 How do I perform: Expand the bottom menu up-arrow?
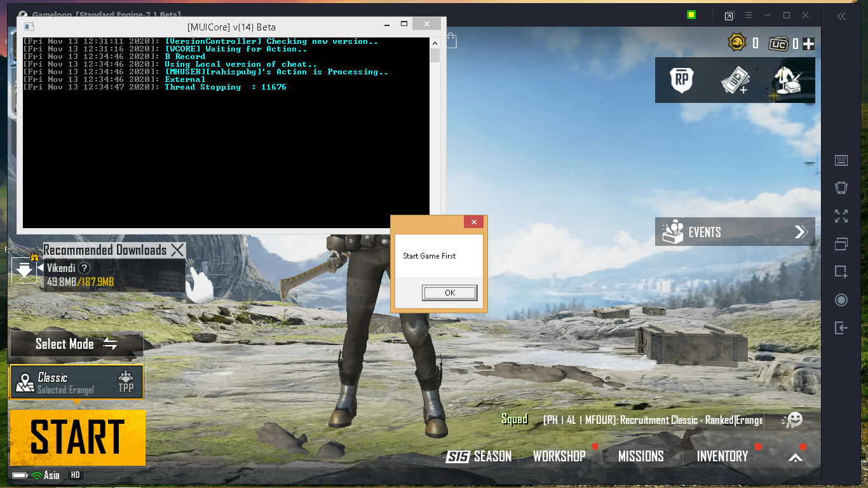796,457
